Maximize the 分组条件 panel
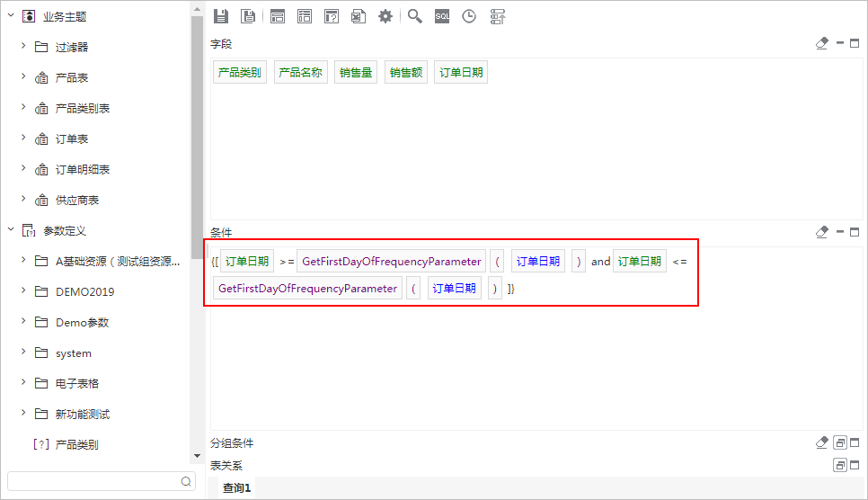868x500 pixels. (855, 442)
